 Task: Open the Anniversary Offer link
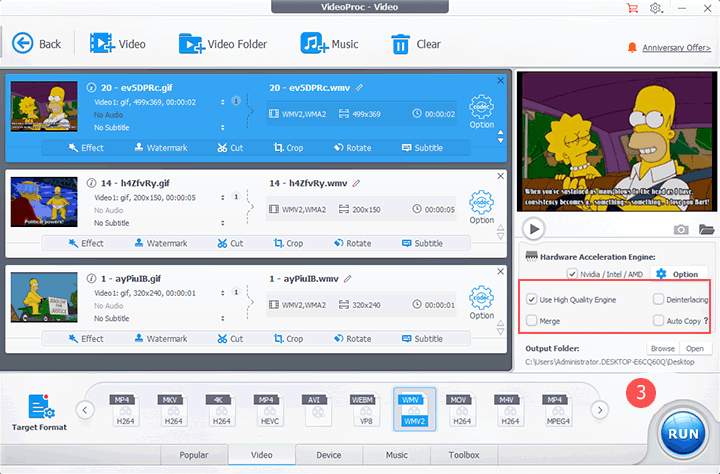point(676,48)
